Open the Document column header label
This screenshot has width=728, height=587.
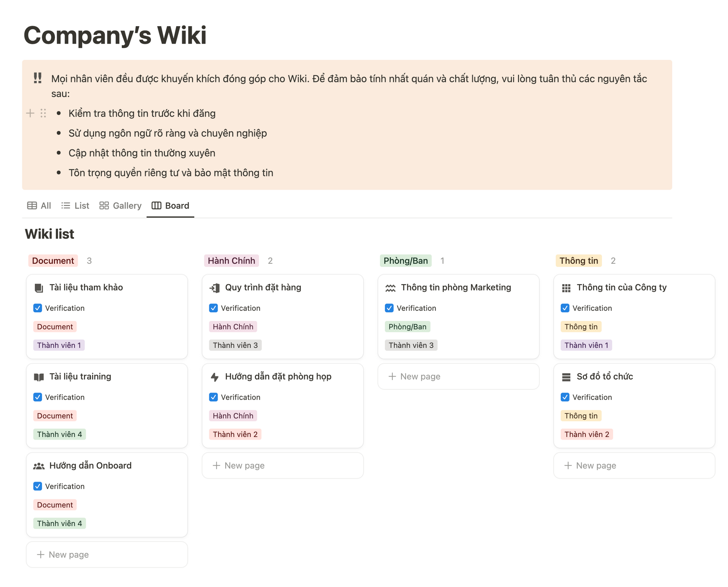pos(53,260)
